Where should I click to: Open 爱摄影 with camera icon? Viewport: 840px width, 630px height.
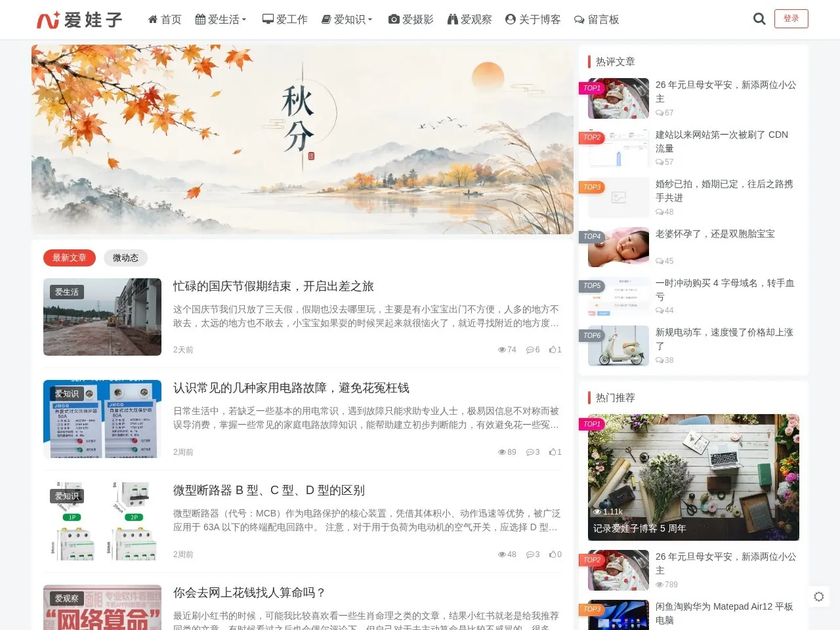(x=411, y=20)
